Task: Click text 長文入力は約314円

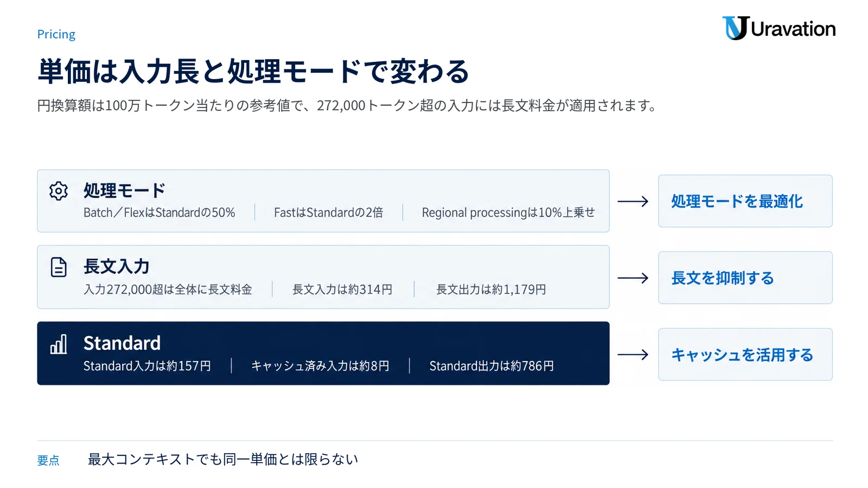Action: pyautogui.click(x=342, y=290)
